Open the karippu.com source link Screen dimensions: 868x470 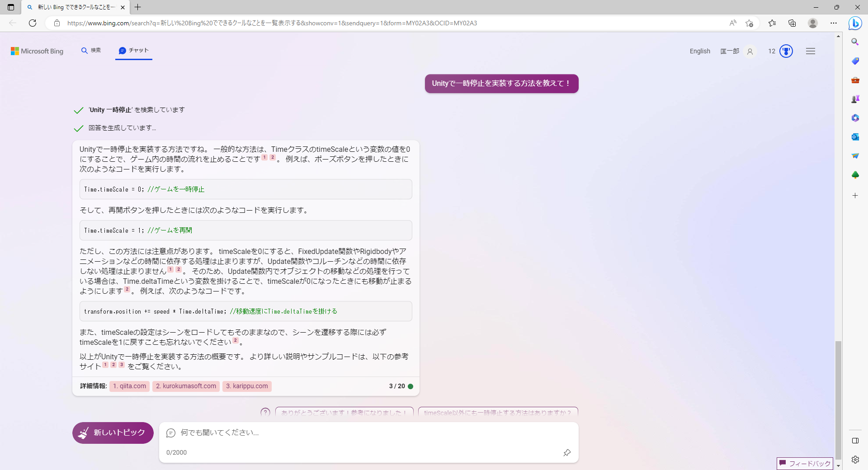click(x=247, y=386)
